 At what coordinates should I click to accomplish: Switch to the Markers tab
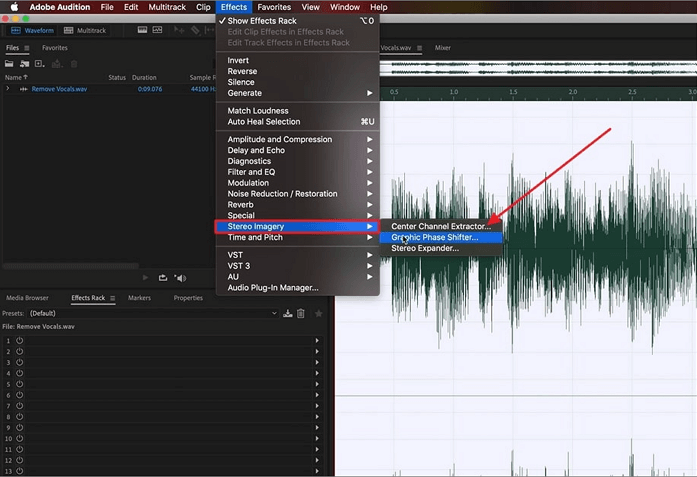[x=139, y=298]
